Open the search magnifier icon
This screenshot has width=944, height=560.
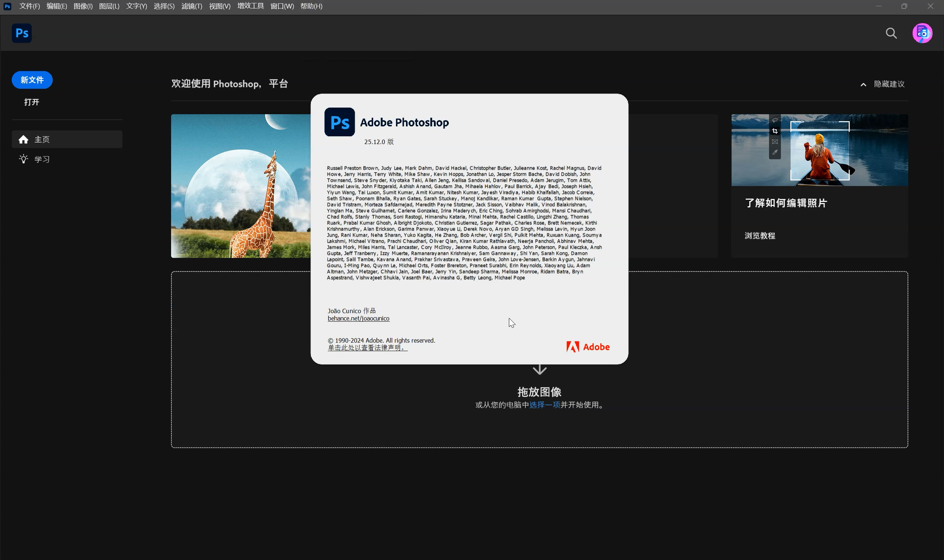(891, 33)
